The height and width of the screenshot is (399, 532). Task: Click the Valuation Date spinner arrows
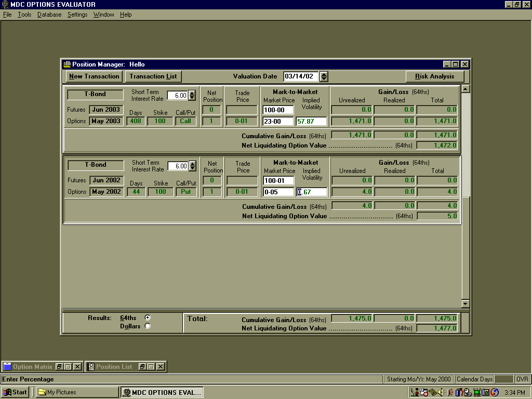point(324,76)
